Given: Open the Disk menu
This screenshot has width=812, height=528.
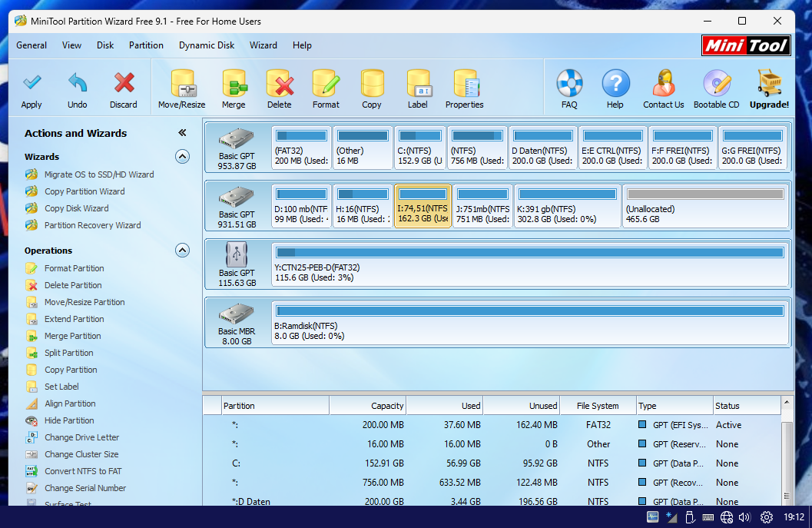Looking at the screenshot, I should [105, 45].
